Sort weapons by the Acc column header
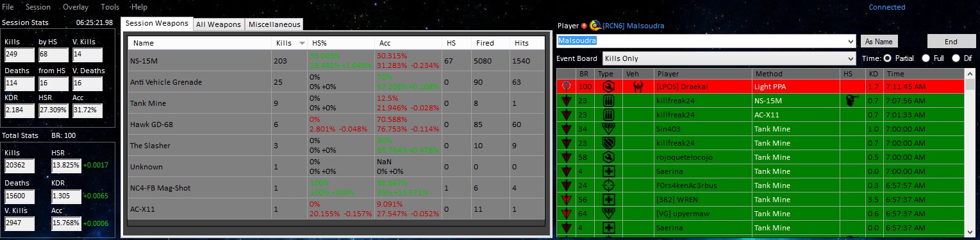This screenshot has width=980, height=240. click(x=408, y=43)
